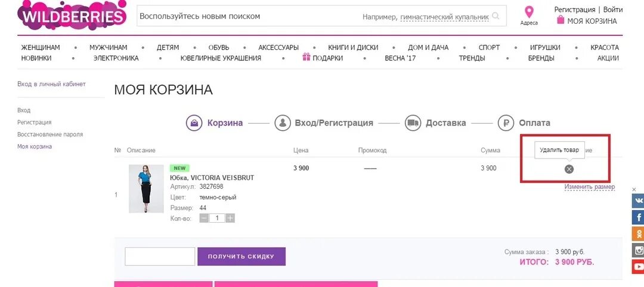644x287 pixels.
Task: Click Моя корзина sidebar link
Action: click(x=35, y=146)
